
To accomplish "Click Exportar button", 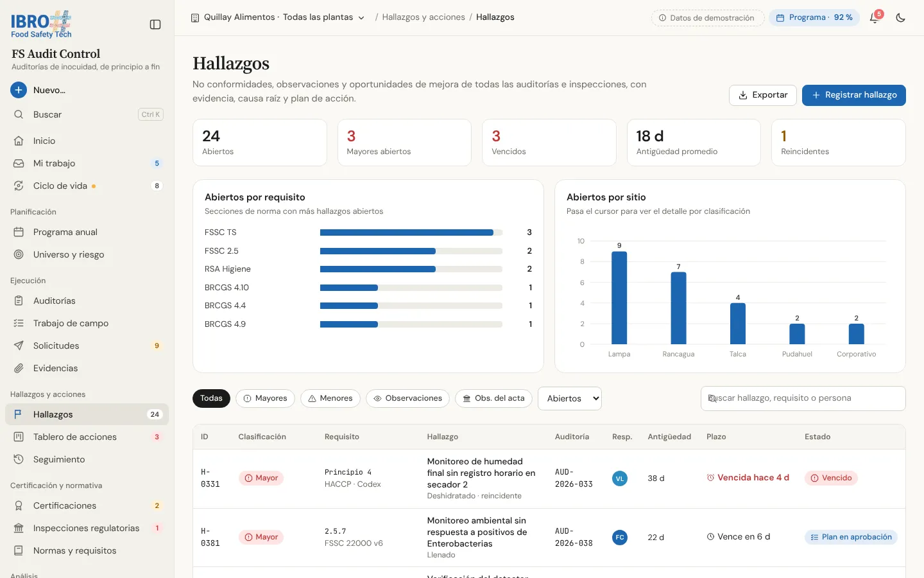I will [x=763, y=95].
